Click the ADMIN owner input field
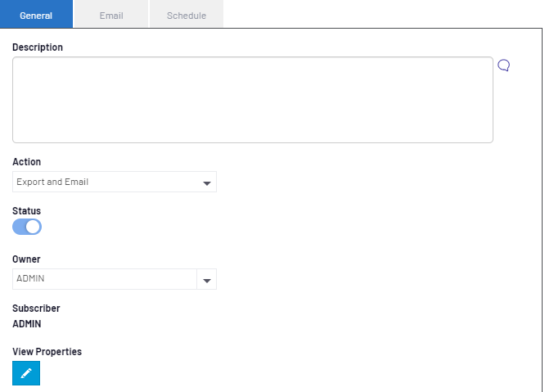 coord(105,279)
